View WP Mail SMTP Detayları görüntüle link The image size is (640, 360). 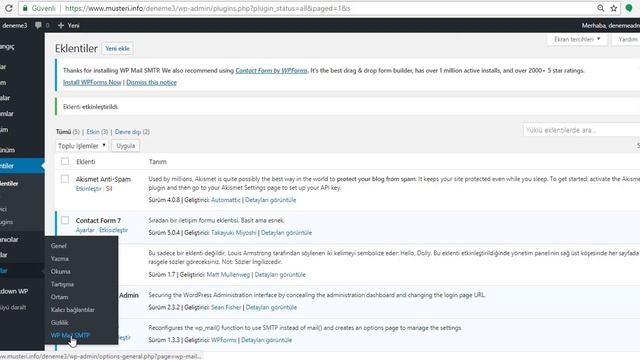(267, 340)
